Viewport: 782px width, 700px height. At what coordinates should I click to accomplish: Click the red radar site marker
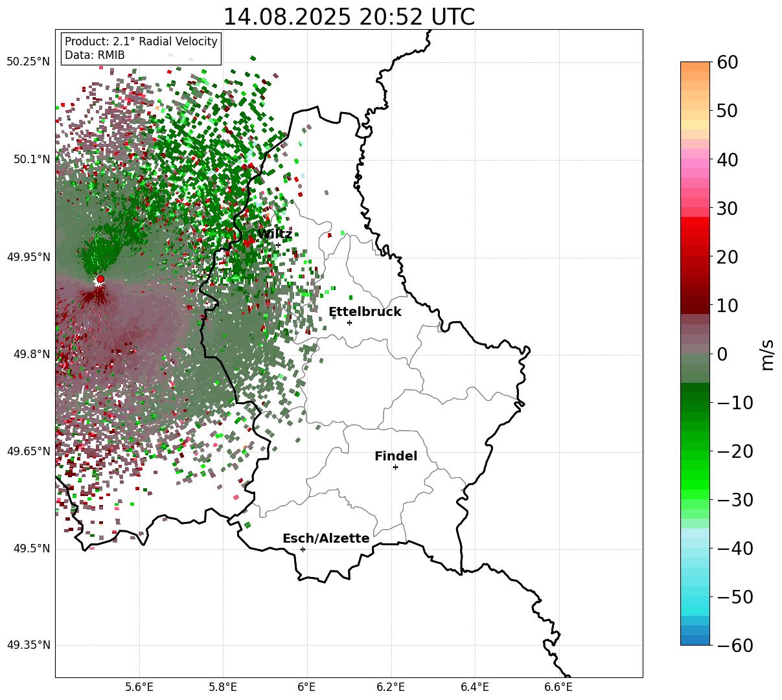click(x=100, y=279)
